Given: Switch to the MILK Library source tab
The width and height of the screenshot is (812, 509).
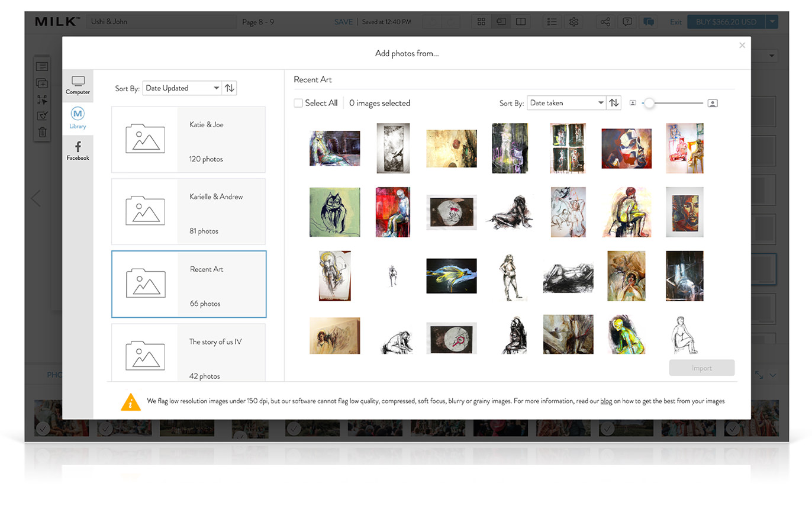Looking at the screenshot, I should pos(78,118).
